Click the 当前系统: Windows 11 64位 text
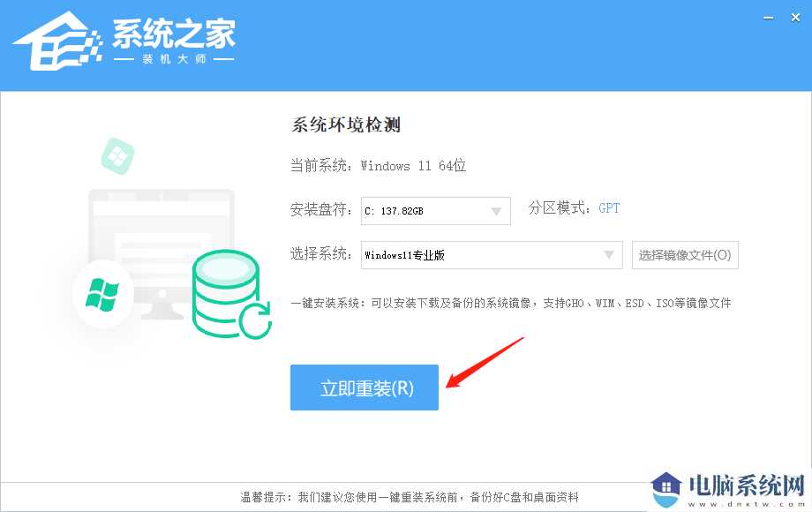Viewport: 812px width, 512px height. coord(378,166)
